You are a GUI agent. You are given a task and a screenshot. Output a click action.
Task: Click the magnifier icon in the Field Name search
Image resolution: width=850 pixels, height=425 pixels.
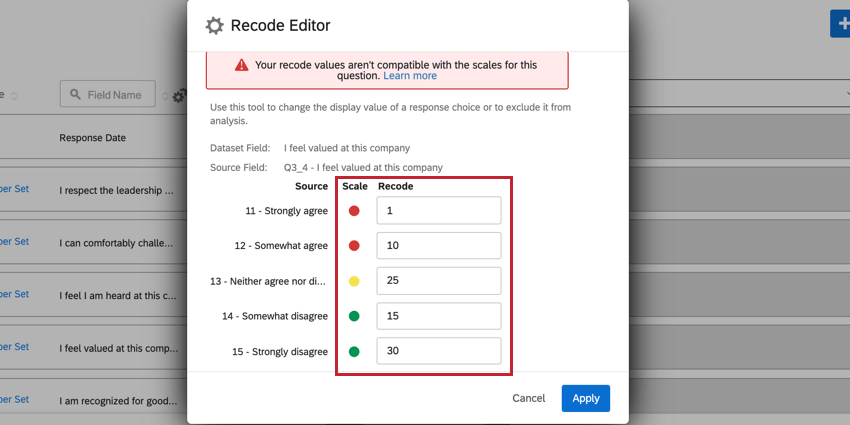click(75, 95)
